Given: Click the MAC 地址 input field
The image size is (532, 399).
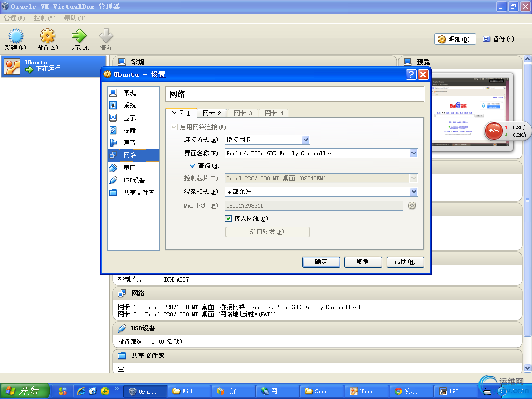Looking at the screenshot, I should click(x=314, y=206).
